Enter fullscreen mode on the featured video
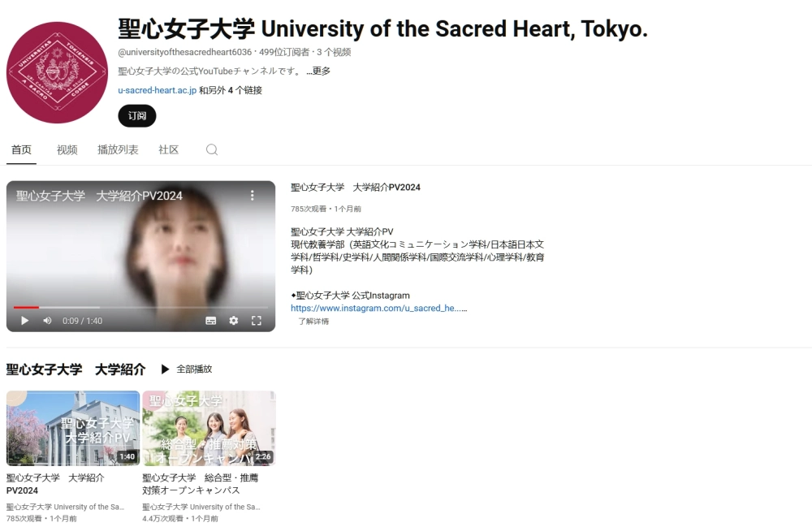Screen dimensions: 812x527 click(257, 321)
